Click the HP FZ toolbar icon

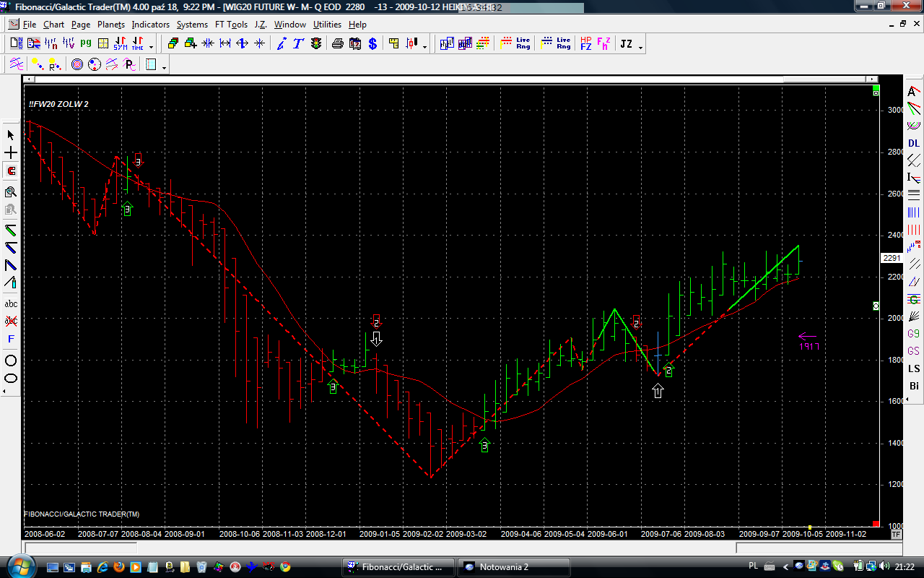click(x=585, y=44)
